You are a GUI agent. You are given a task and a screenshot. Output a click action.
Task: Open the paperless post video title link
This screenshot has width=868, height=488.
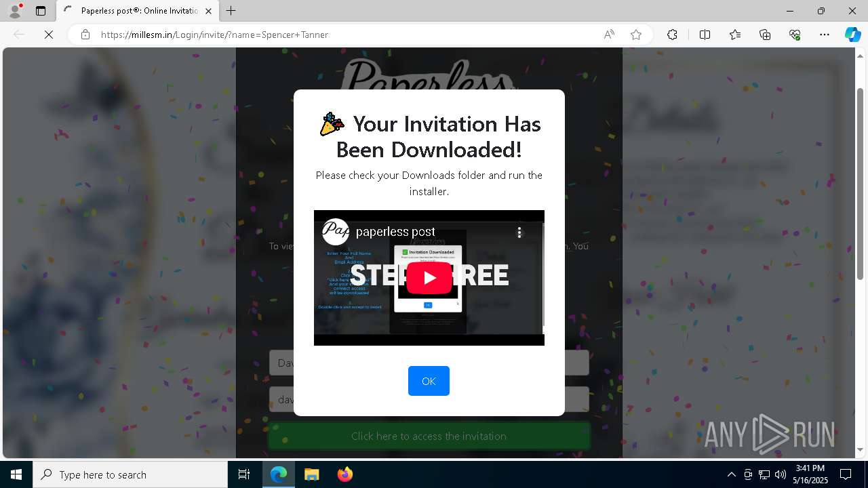(395, 232)
